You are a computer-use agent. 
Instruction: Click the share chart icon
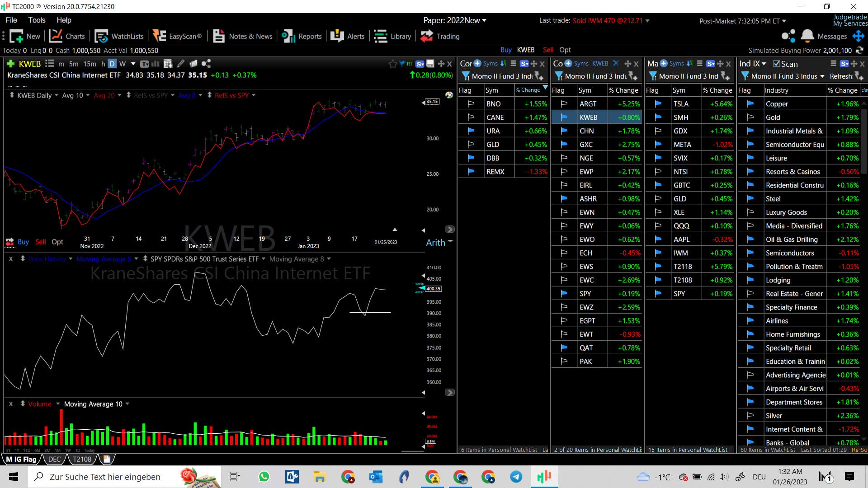(x=206, y=64)
